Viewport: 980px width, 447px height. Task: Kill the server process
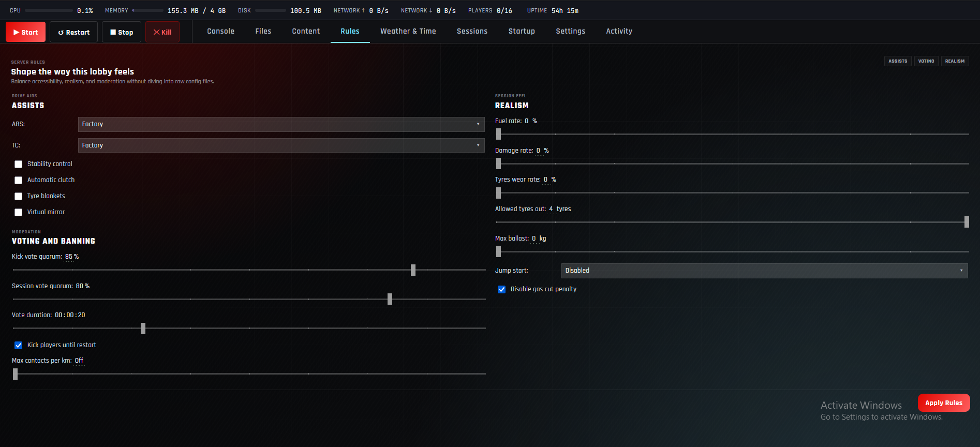[162, 32]
